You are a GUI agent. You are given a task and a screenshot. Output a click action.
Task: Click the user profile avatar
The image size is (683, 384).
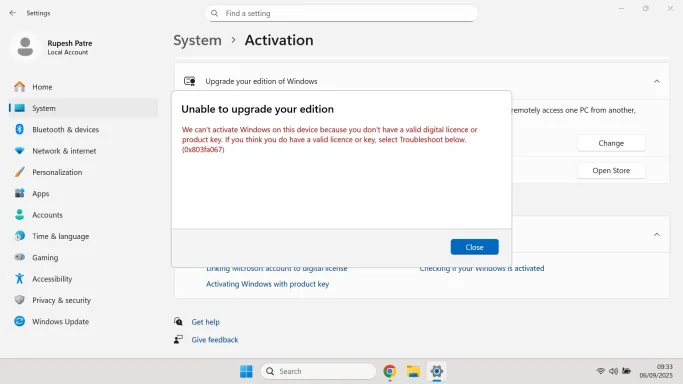(25, 47)
